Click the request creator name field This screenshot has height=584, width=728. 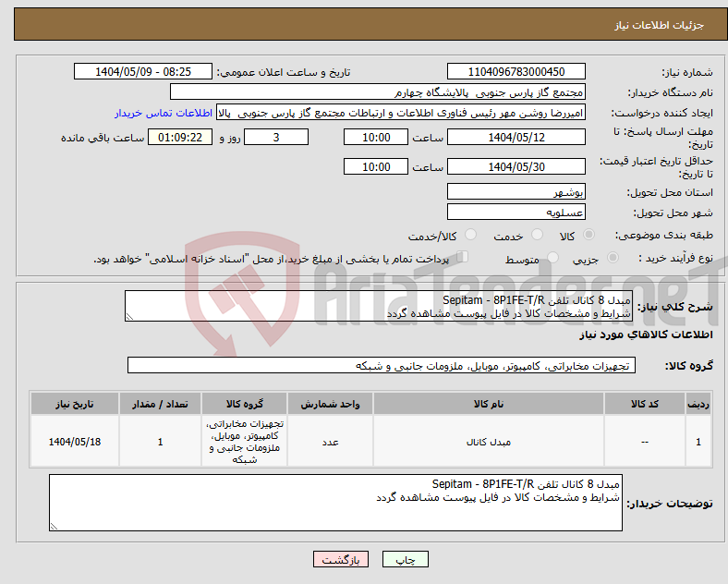[x=401, y=113]
